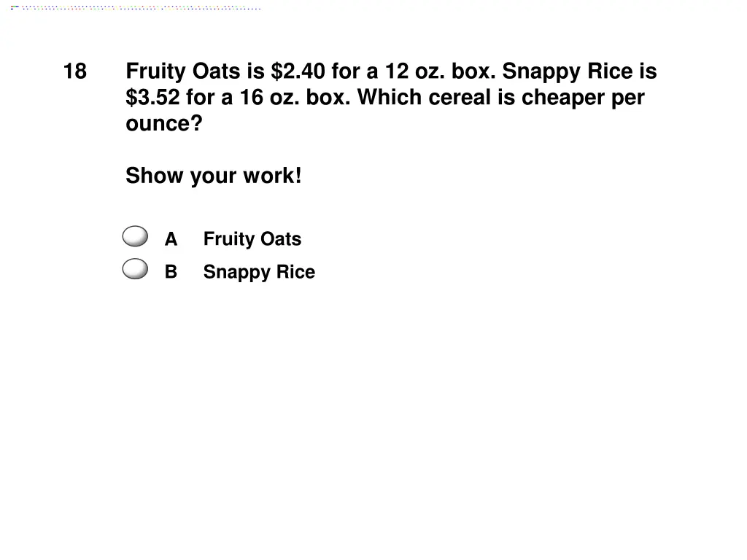Click the '16 oz.' text in the question
The height and width of the screenshot is (560, 747).
click(269, 98)
